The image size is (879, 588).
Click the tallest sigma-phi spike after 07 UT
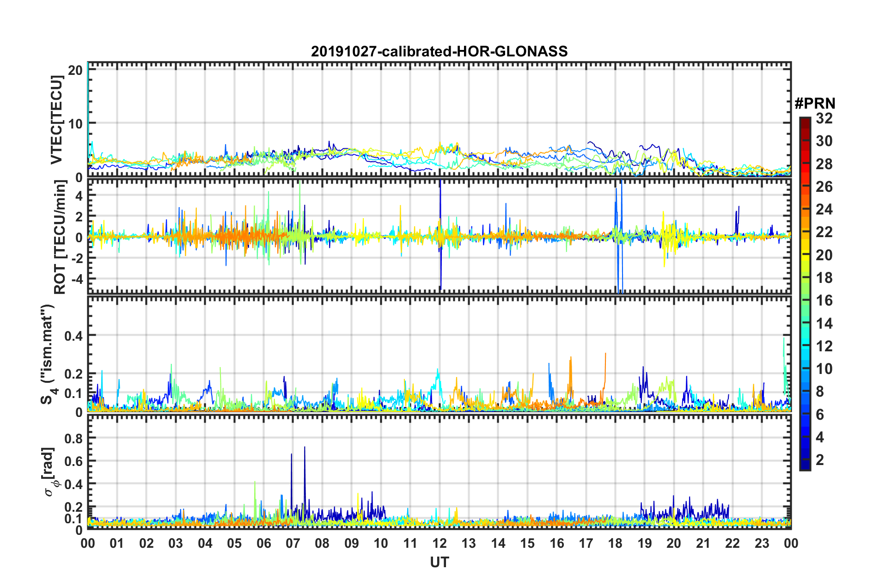(305, 447)
